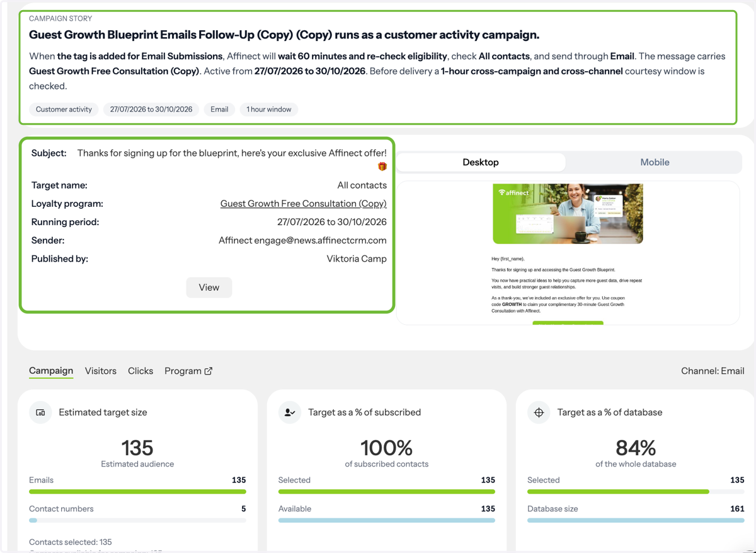Click the Estimated target size card icon

[x=40, y=412]
